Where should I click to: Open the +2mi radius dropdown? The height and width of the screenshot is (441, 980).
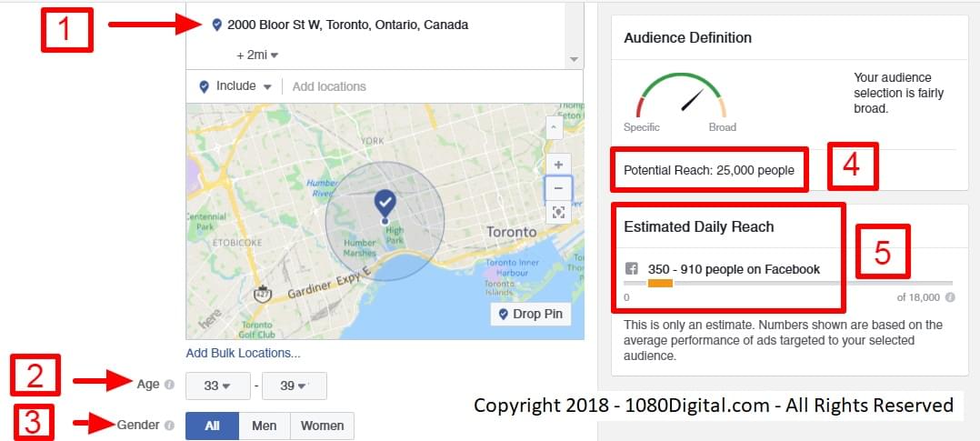(x=257, y=55)
